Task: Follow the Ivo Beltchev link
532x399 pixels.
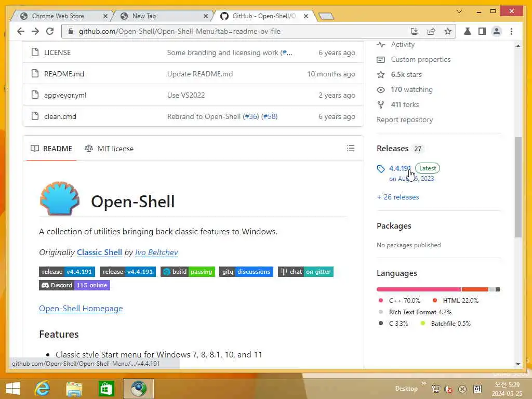Action: (x=156, y=252)
